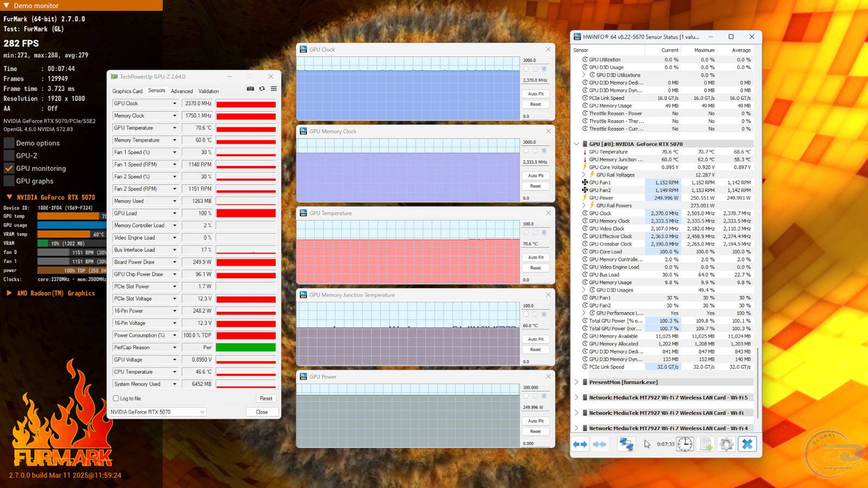The height and width of the screenshot is (488, 868).
Task: Click the GPU-Z screenshot camera icon
Action: (250, 89)
